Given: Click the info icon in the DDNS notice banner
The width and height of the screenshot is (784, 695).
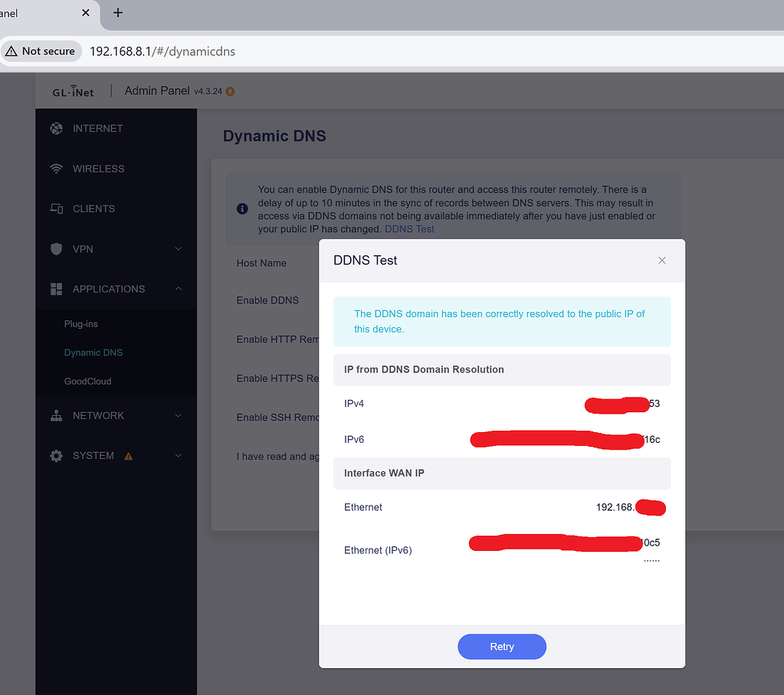Looking at the screenshot, I should 241,208.
